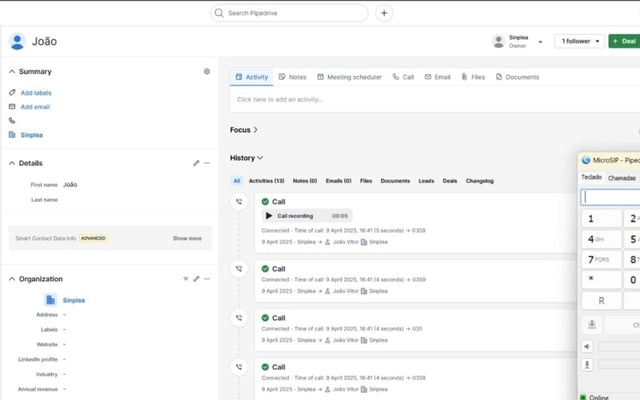Image resolution: width=640 pixels, height=400 pixels.
Task: Click the plus quick-add button beside search
Action: point(384,13)
